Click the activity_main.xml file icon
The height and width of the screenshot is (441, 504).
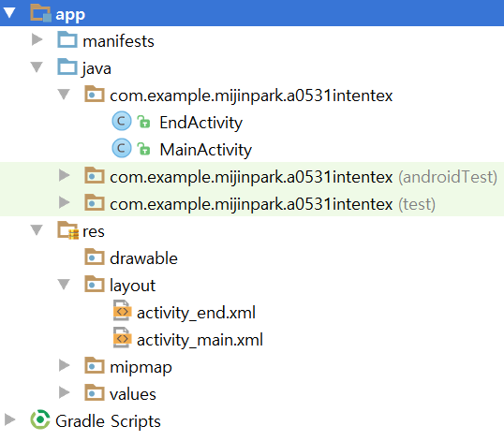[x=122, y=338]
